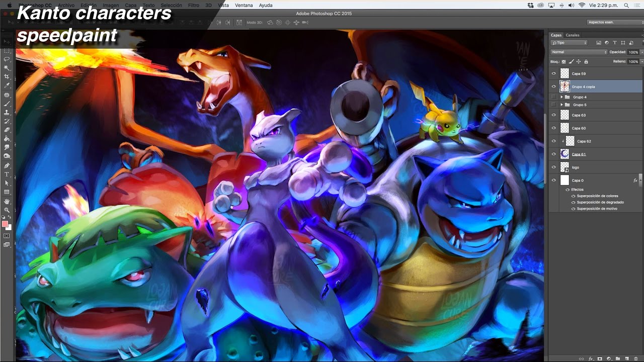644x362 pixels.
Task: Select the Magic Wand tool
Action: (7, 67)
